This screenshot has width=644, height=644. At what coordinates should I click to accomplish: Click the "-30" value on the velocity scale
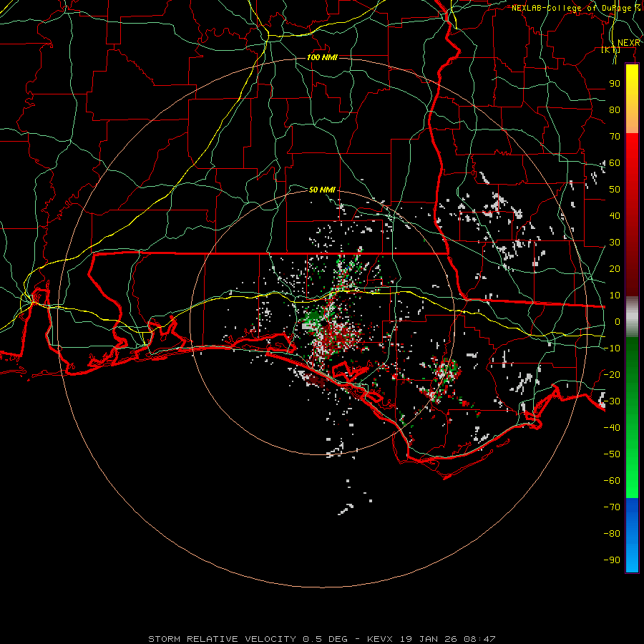click(x=612, y=401)
